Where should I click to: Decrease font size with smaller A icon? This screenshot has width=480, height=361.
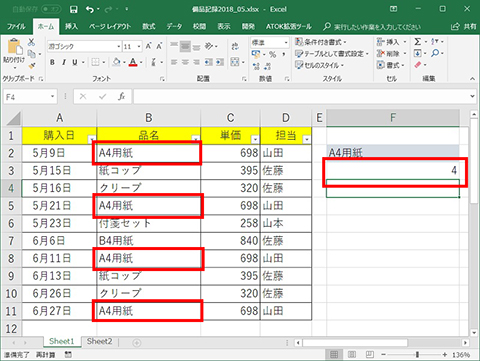coord(159,46)
